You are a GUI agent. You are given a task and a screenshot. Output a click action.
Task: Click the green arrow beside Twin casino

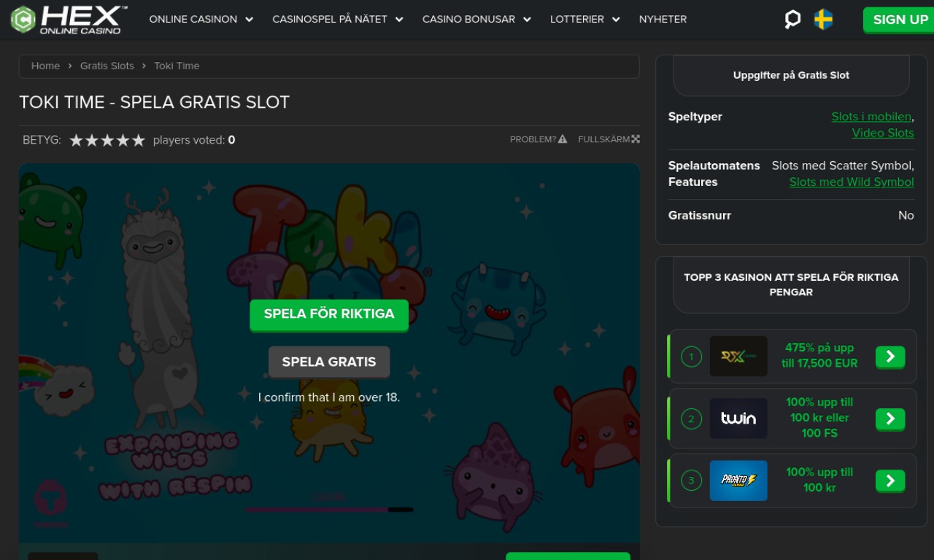coord(890,419)
